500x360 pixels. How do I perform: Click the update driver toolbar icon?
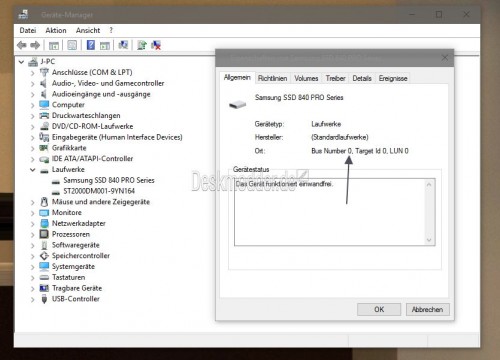142,45
